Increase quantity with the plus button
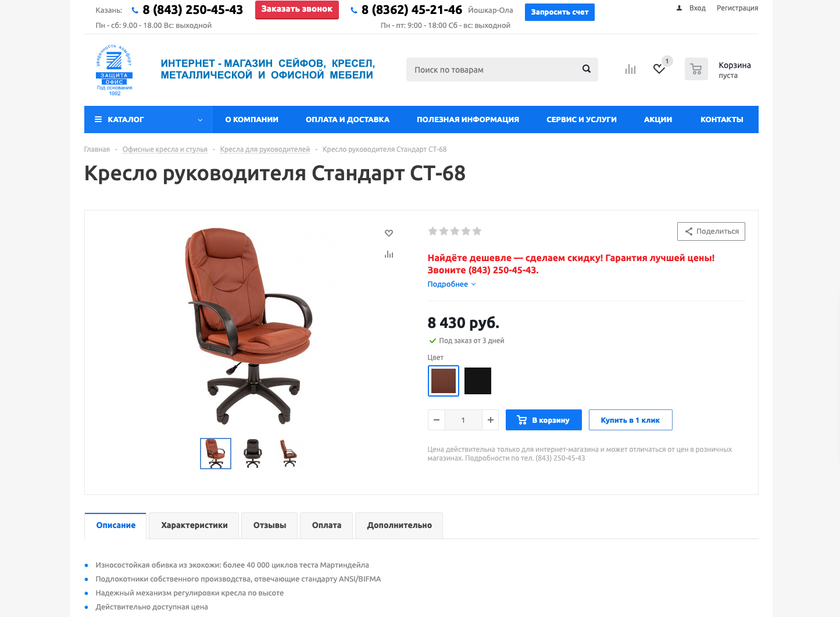The image size is (840, 617). (491, 420)
